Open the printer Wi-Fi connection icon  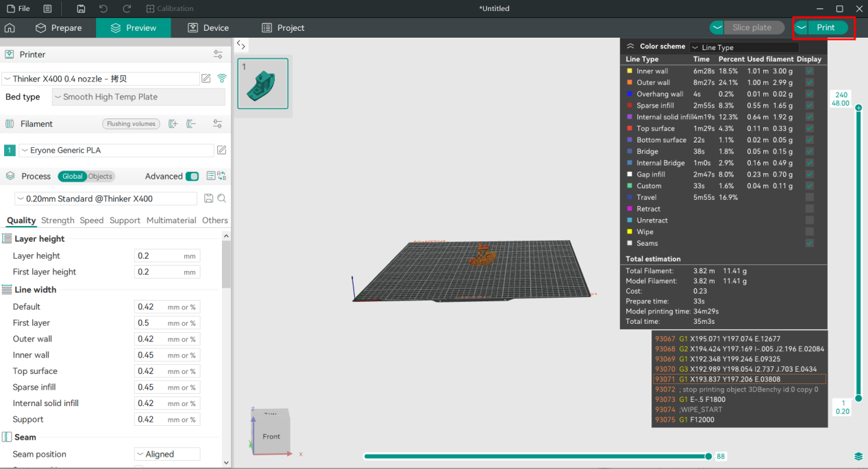point(222,79)
